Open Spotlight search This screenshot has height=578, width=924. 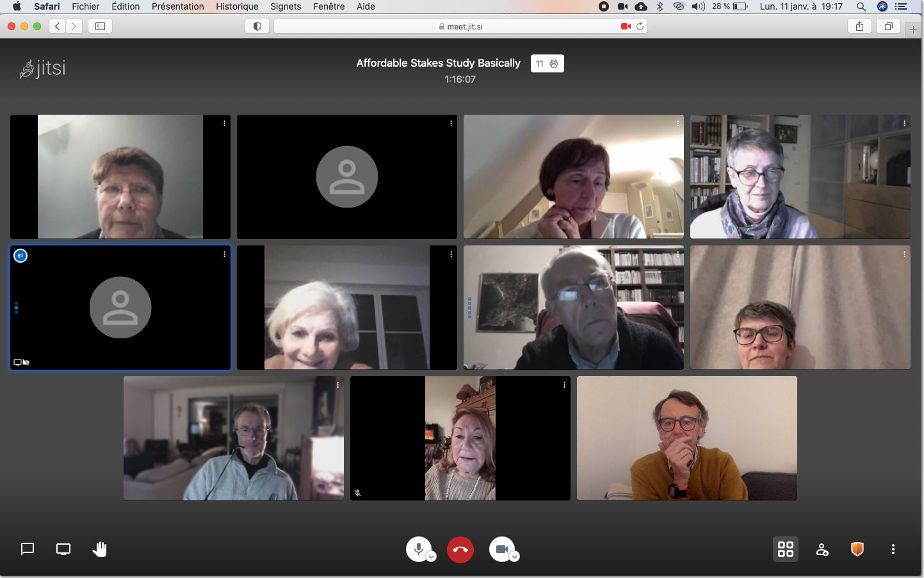[x=861, y=6]
